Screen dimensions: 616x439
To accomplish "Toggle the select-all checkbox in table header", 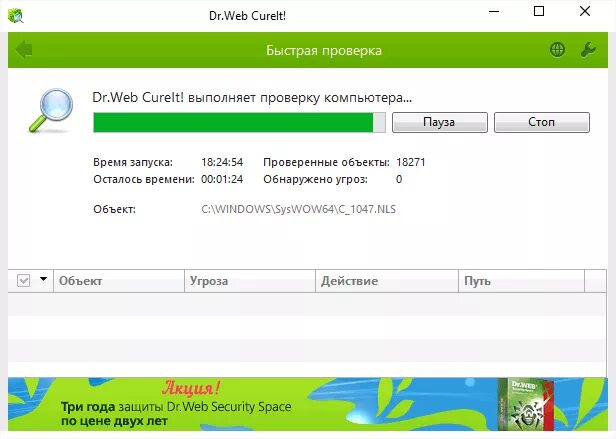I will click(24, 281).
